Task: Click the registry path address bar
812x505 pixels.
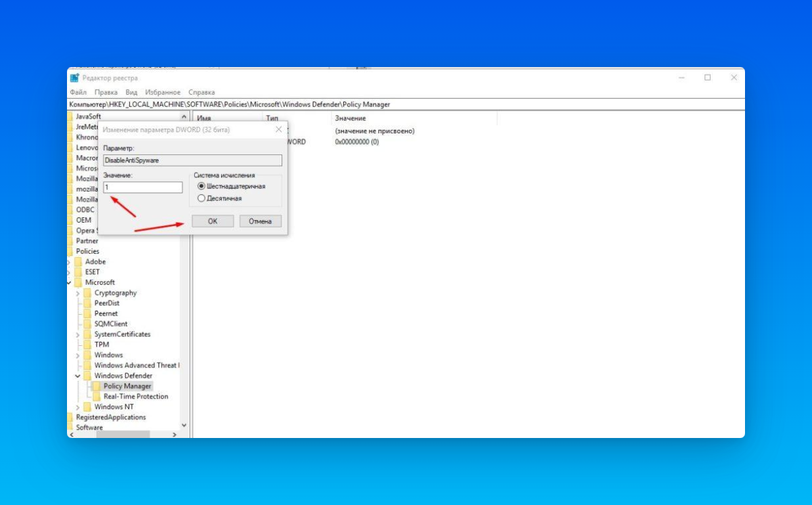Action: pos(406,104)
